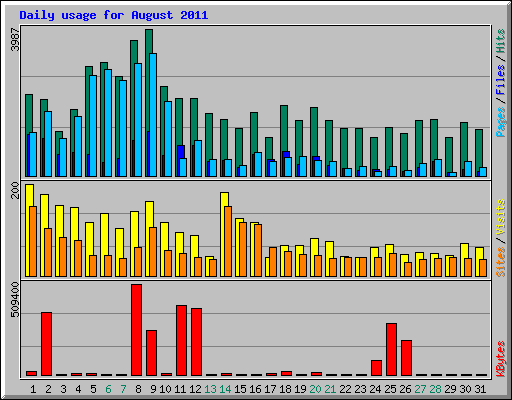
Task: Select day number 26 on the x-axis
Action: [405, 389]
